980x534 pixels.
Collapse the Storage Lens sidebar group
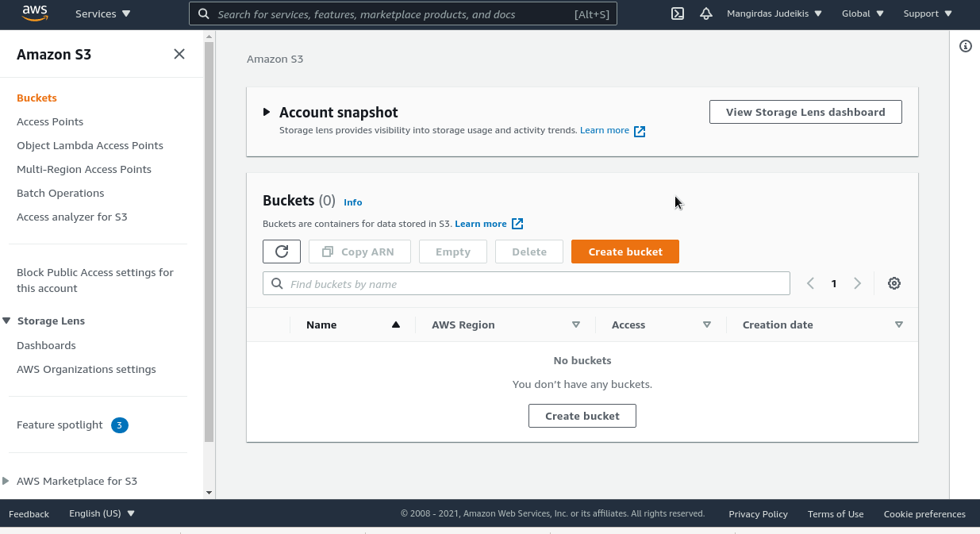pos(7,321)
